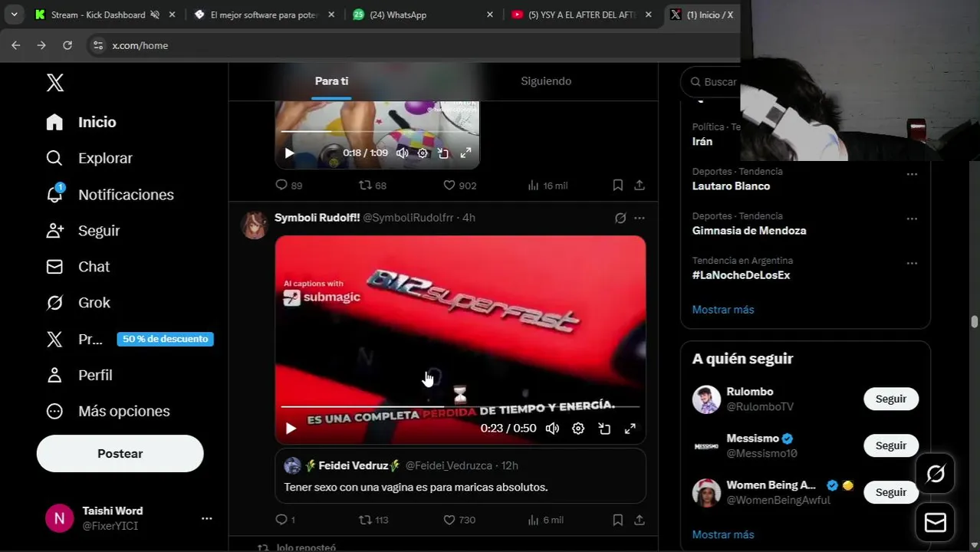Open floating messages envelope button
Image resolution: width=980 pixels, height=552 pixels.
[936, 522]
